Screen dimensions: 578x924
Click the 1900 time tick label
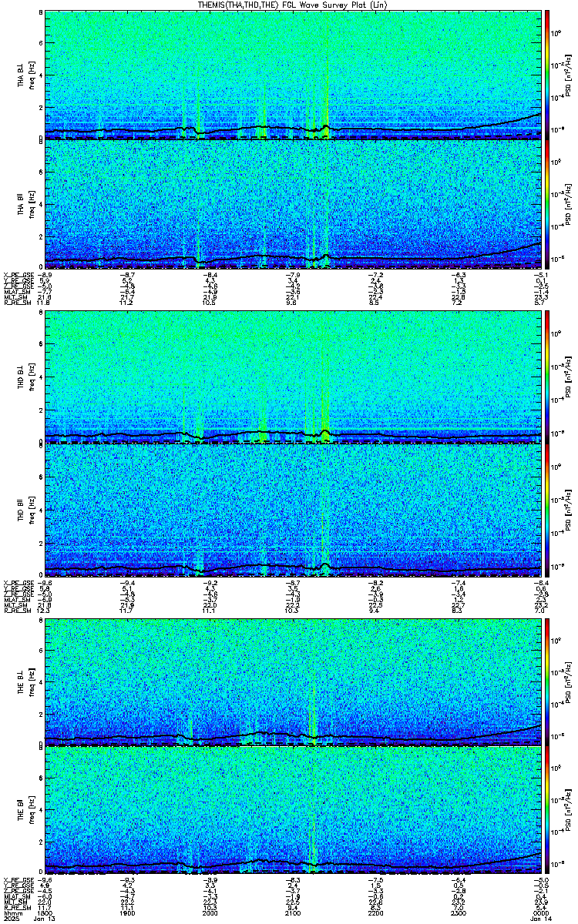(x=128, y=913)
